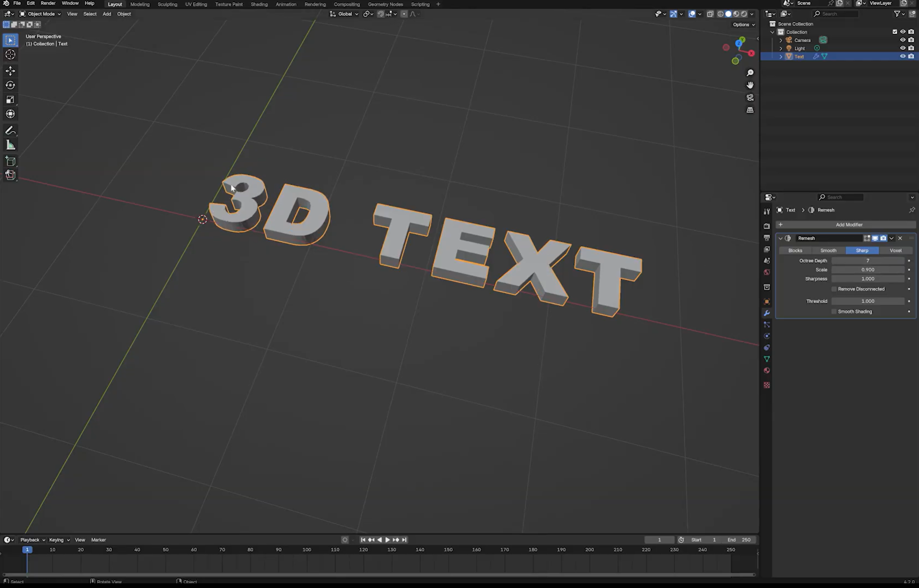
Task: Play the animation in timeline
Action: [388, 540]
